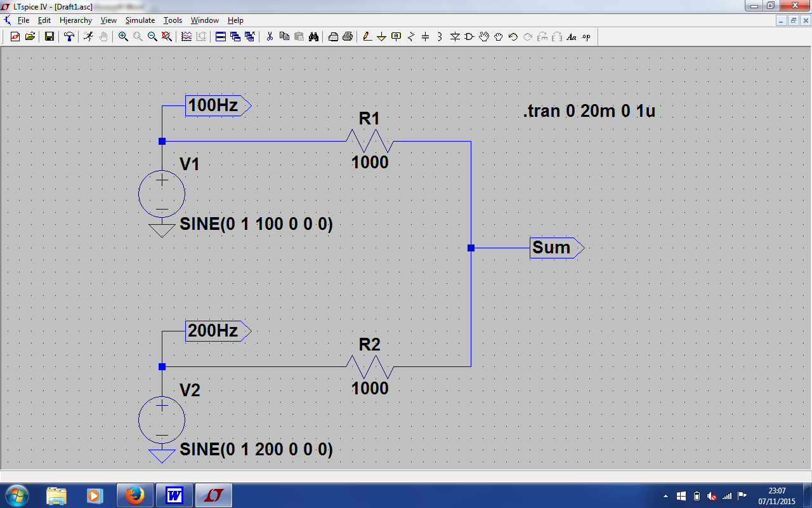812x508 pixels.
Task: Select the Label Net tool
Action: 396,37
